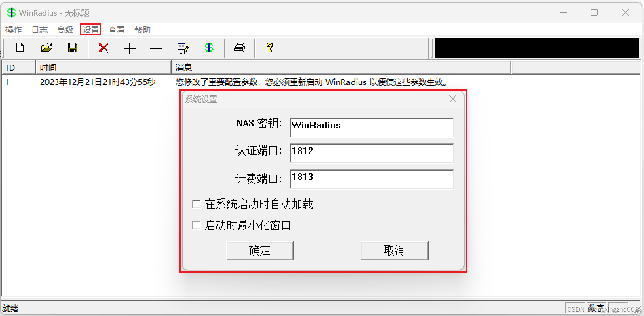This screenshot has height=316, width=644.
Task: Click the 消息 column header
Action: click(341, 68)
